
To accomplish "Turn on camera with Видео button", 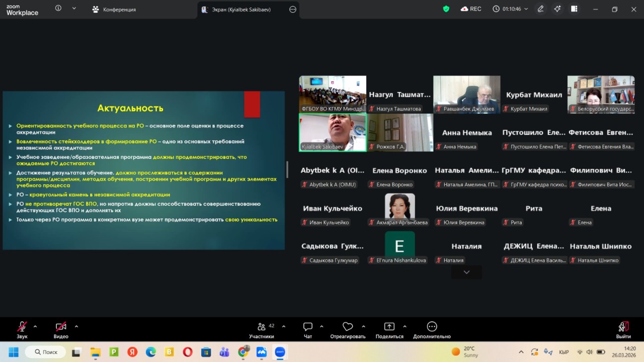I will click(x=61, y=327).
